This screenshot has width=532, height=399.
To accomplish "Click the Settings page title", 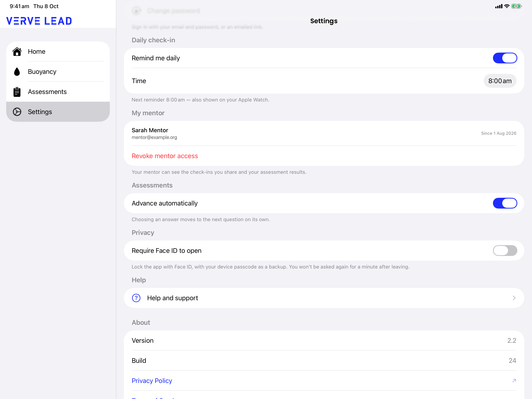I will tap(324, 21).
